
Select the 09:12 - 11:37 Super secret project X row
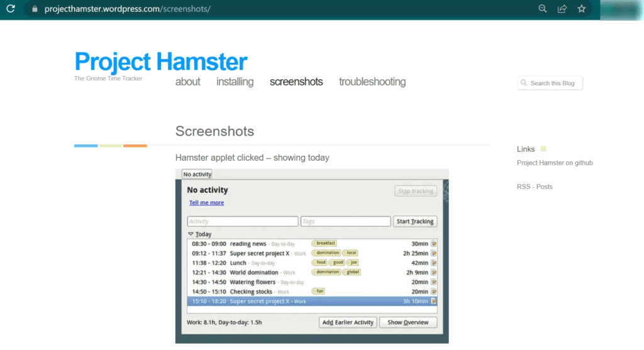pyautogui.click(x=312, y=253)
